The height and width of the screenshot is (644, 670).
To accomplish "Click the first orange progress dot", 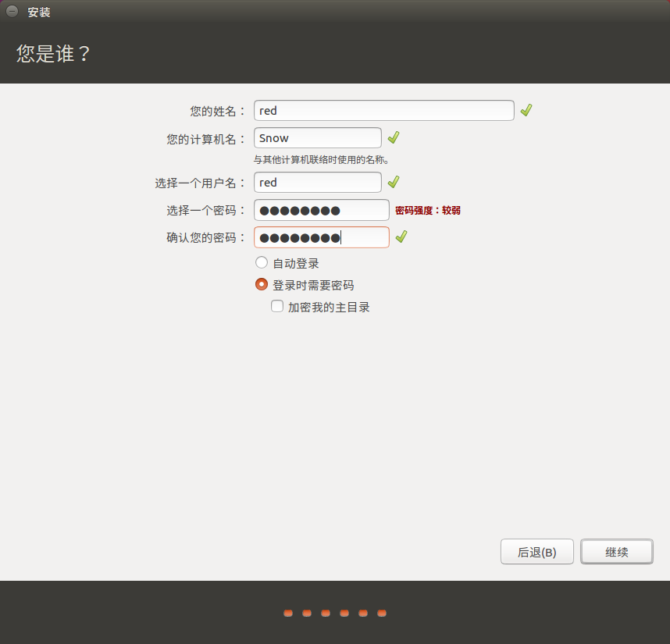I will (288, 613).
